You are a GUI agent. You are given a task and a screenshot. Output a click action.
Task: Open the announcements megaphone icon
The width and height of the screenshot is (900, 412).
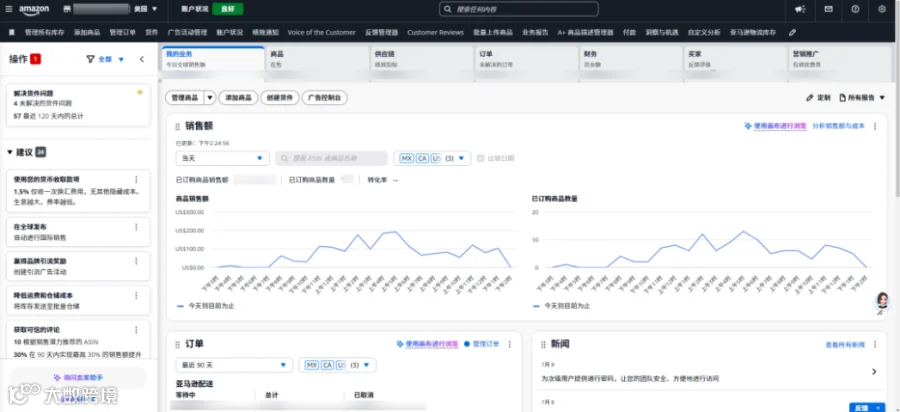[800, 9]
